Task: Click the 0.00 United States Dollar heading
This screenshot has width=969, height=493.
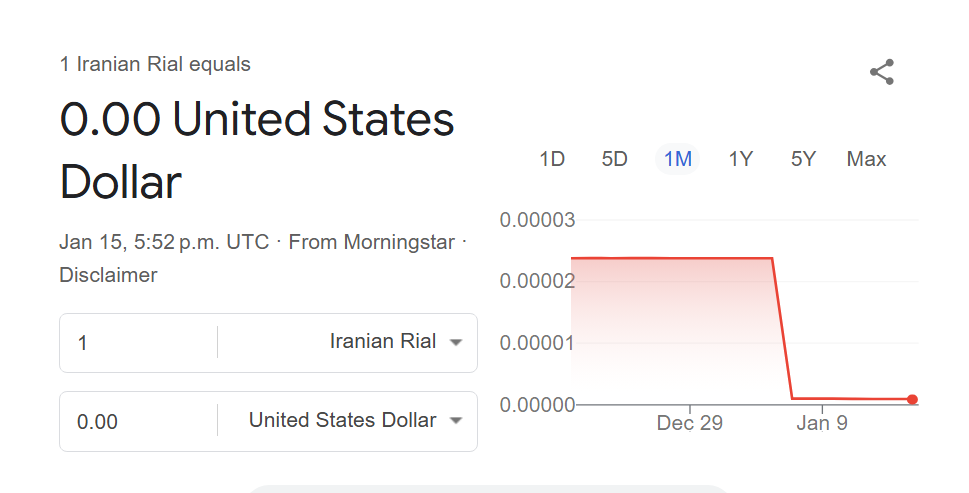Action: point(257,151)
